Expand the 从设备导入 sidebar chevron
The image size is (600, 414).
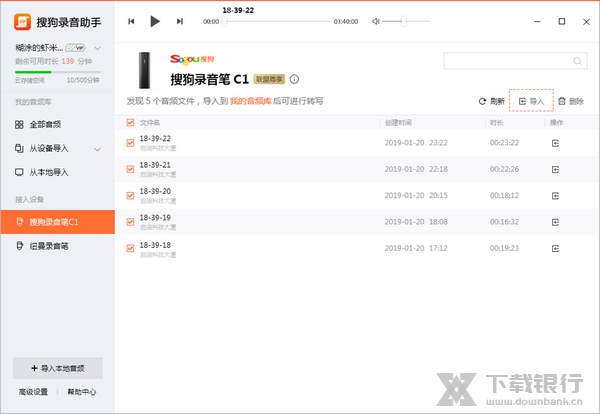97,149
